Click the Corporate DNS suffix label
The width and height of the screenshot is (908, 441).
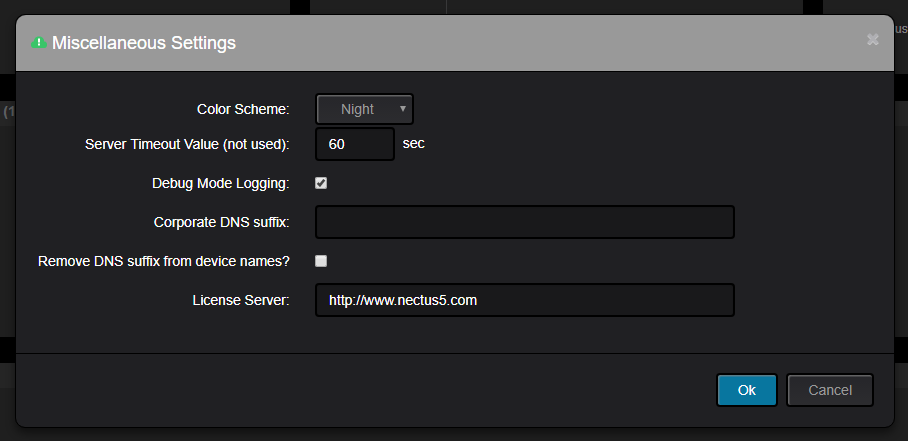tap(222, 222)
